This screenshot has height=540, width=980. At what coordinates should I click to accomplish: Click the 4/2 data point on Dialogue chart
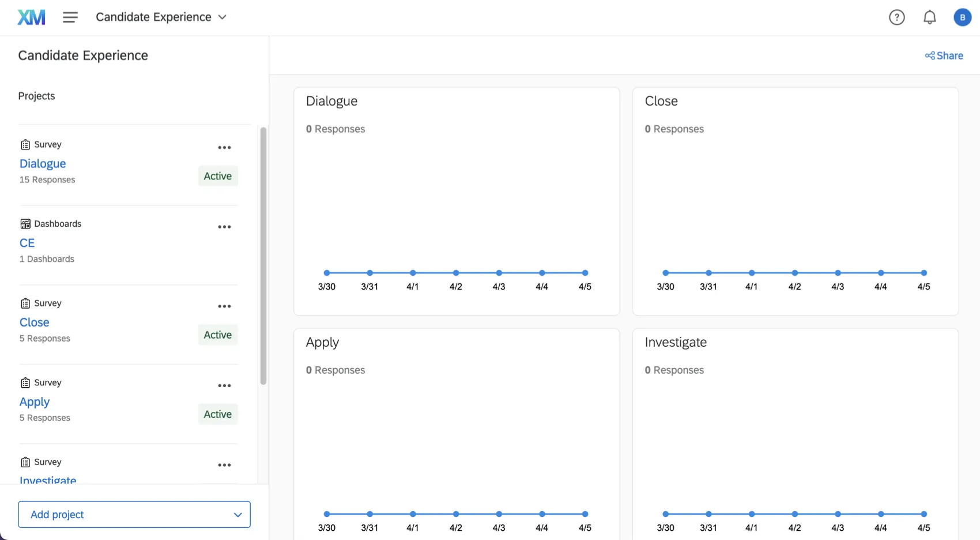click(455, 273)
